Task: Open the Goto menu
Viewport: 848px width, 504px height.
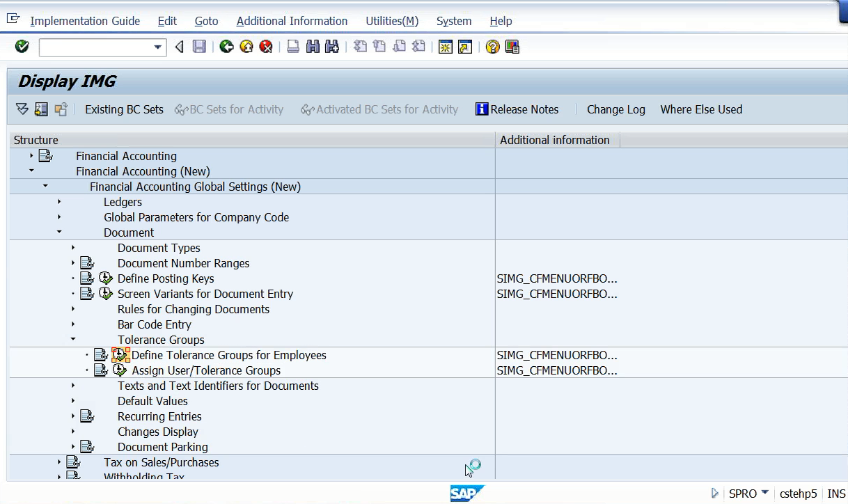Action: 206,21
